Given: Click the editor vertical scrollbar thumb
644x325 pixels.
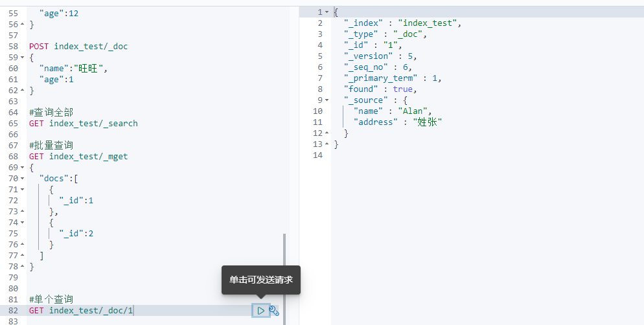Looking at the screenshot, I should (x=284, y=279).
